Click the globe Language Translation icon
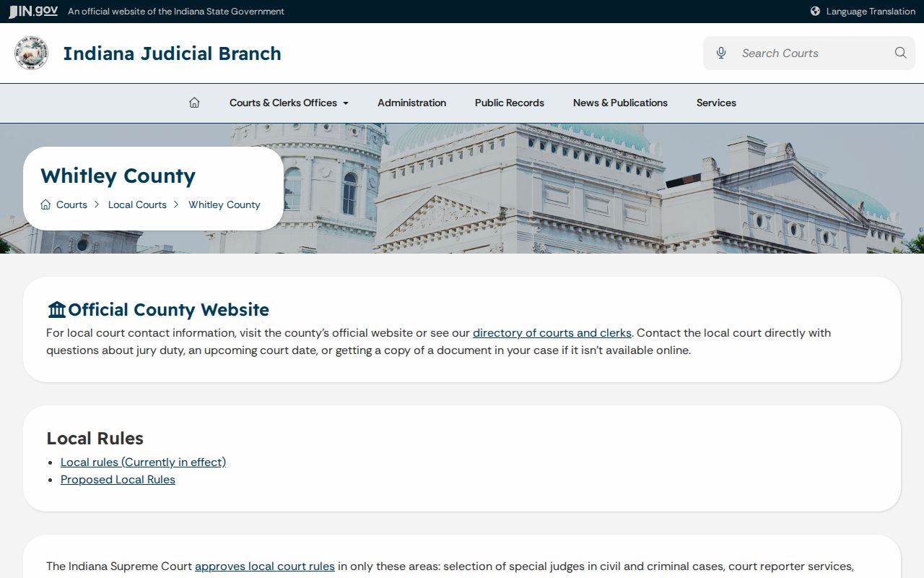The height and width of the screenshot is (578, 924). [x=815, y=12]
